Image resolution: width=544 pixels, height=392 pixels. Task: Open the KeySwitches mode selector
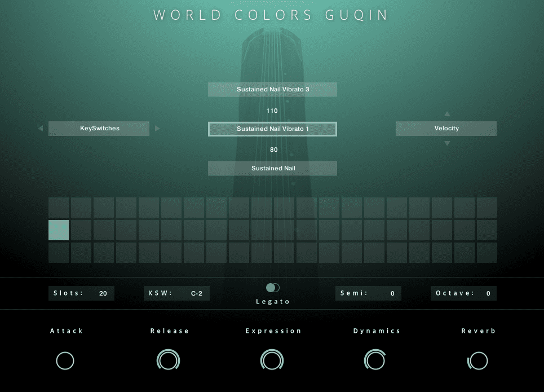pos(99,129)
